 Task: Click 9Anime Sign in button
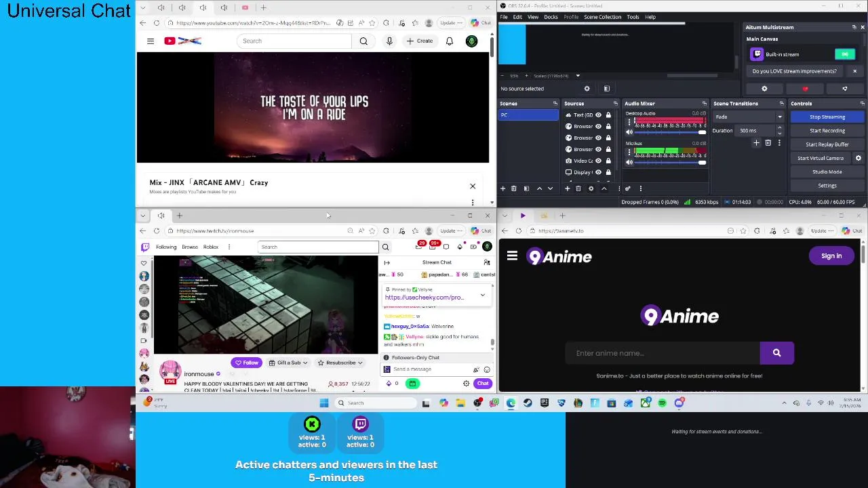click(831, 256)
